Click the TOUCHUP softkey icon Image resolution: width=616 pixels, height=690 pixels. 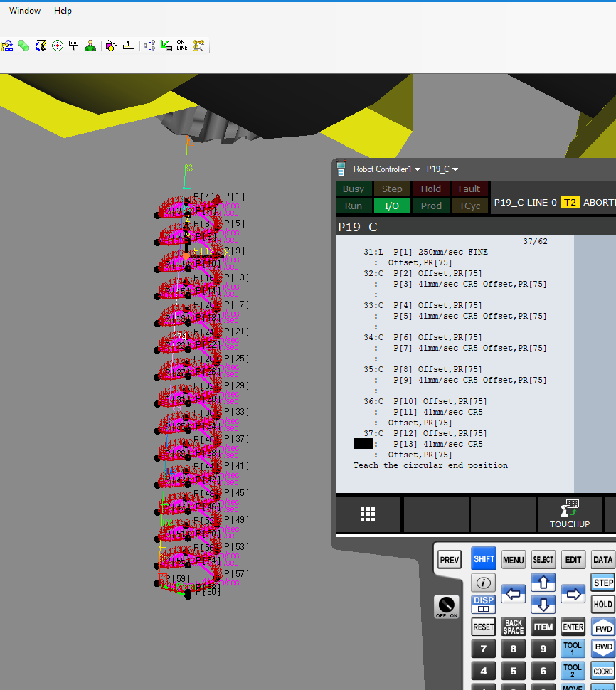coord(570,513)
